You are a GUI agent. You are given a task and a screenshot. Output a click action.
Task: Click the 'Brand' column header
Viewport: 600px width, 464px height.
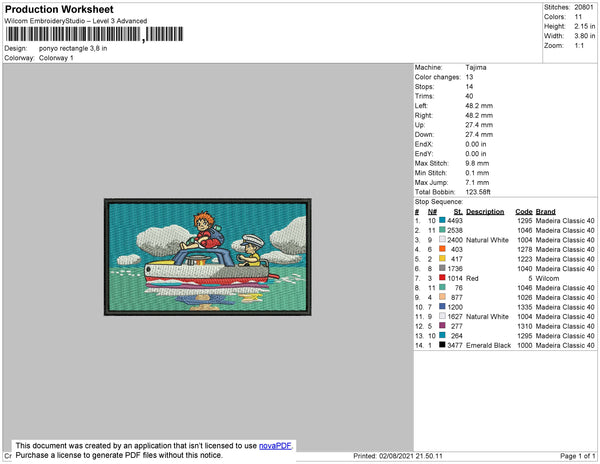pos(545,212)
